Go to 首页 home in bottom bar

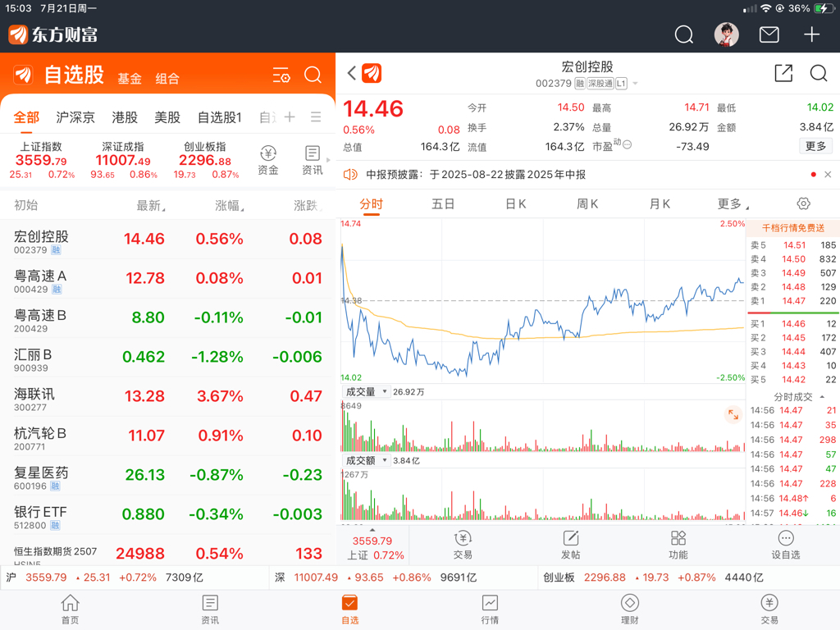[x=71, y=609]
